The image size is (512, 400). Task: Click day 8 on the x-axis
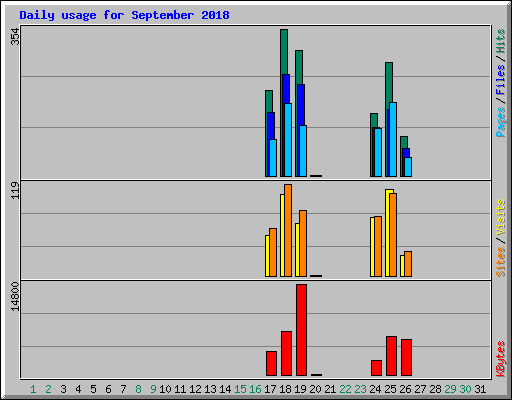coord(138,389)
